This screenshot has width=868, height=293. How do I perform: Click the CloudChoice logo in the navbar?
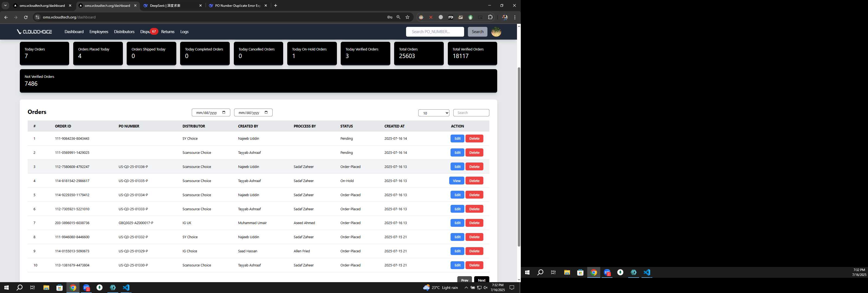coord(34,32)
